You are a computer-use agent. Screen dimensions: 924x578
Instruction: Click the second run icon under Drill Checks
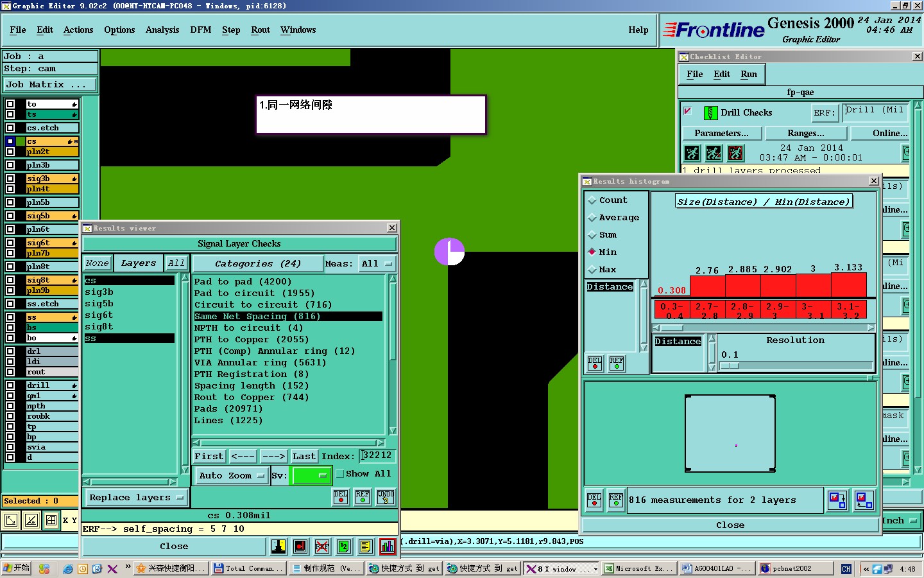[714, 153]
